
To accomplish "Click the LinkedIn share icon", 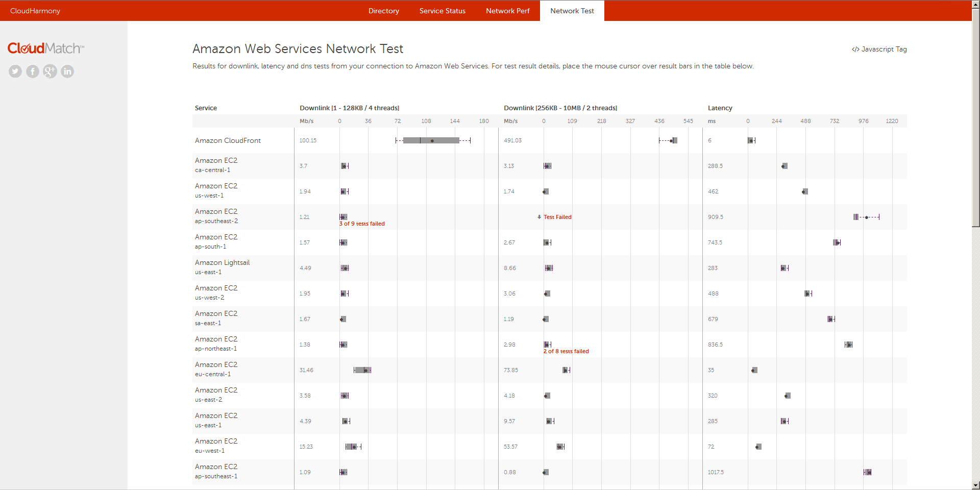I will [67, 71].
